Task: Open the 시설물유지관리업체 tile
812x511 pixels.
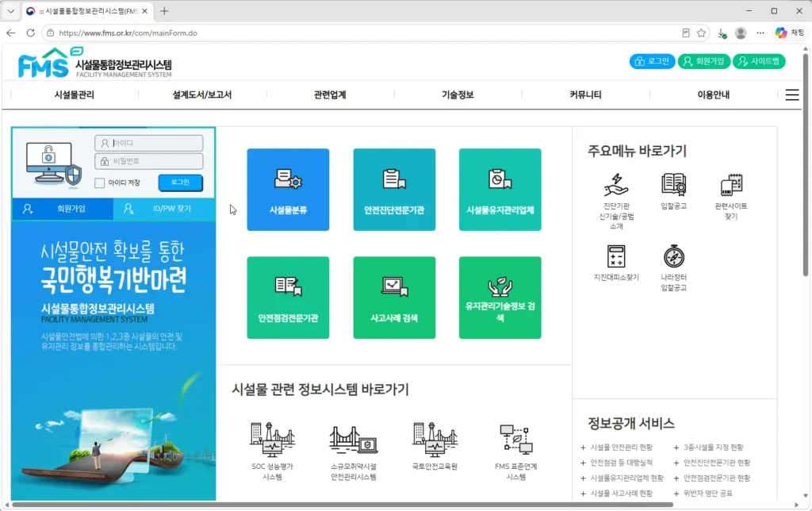Action: [500, 189]
